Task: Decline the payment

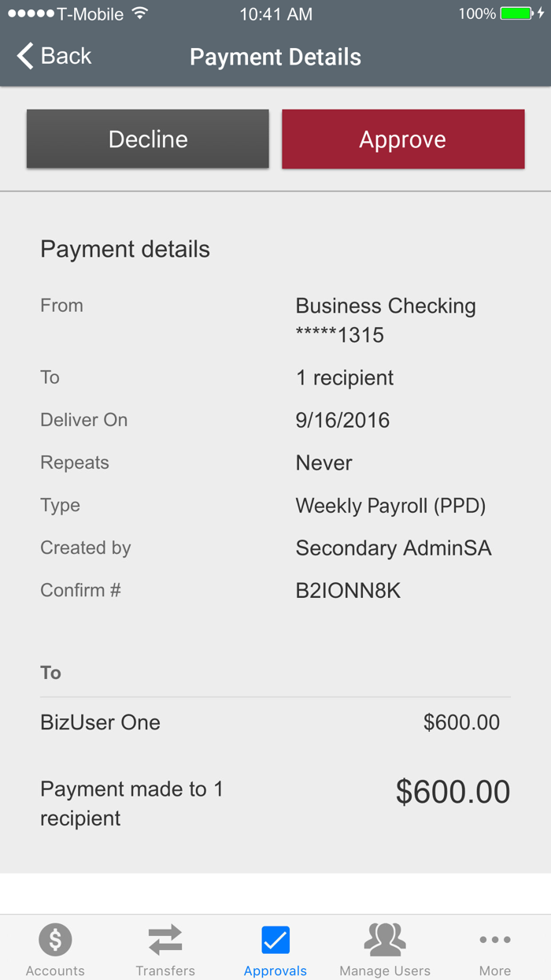Action: click(148, 139)
